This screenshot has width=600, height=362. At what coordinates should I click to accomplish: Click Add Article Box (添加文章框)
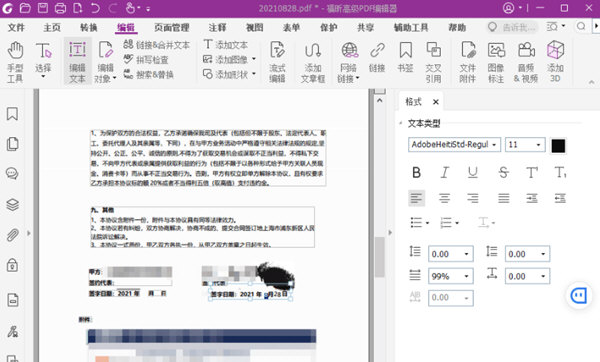click(x=313, y=62)
